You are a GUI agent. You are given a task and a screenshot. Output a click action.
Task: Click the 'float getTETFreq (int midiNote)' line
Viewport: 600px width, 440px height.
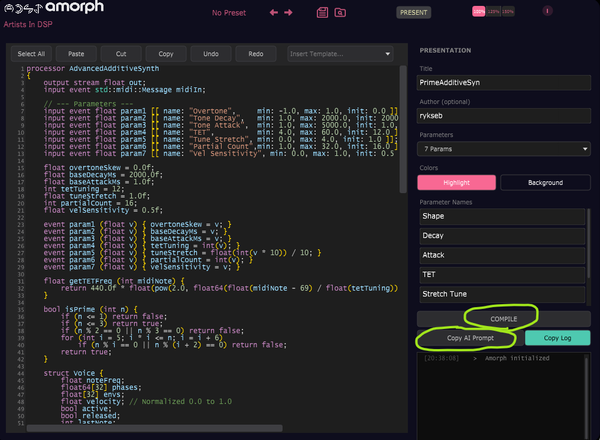coord(114,281)
